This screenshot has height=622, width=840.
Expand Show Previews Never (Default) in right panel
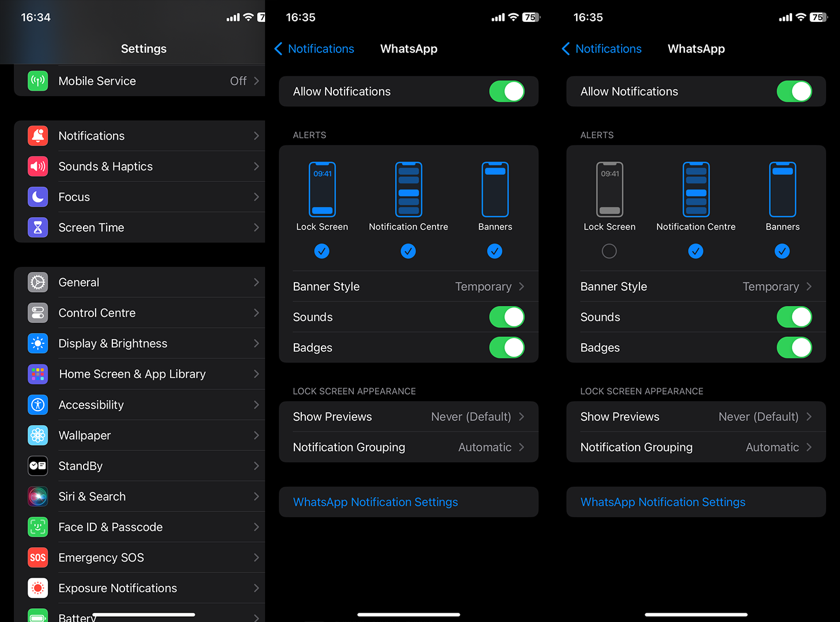(696, 417)
